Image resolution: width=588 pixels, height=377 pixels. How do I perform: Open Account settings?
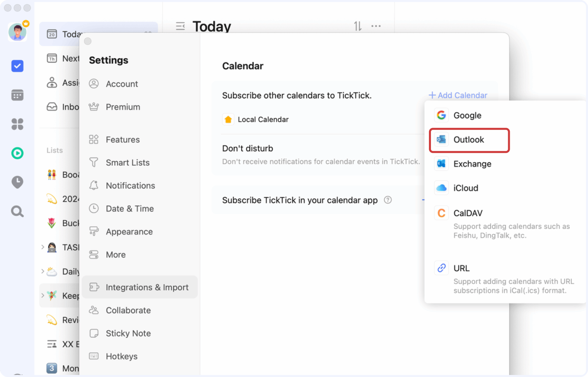tap(140, 84)
